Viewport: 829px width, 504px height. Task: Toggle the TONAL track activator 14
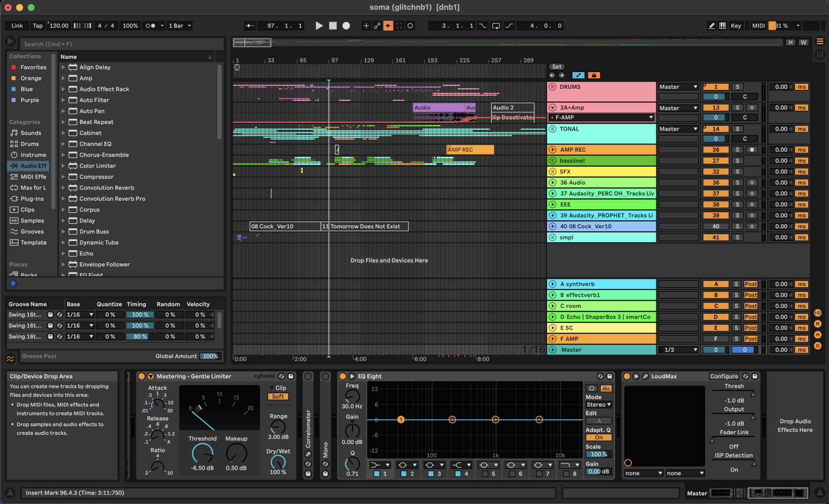point(716,129)
